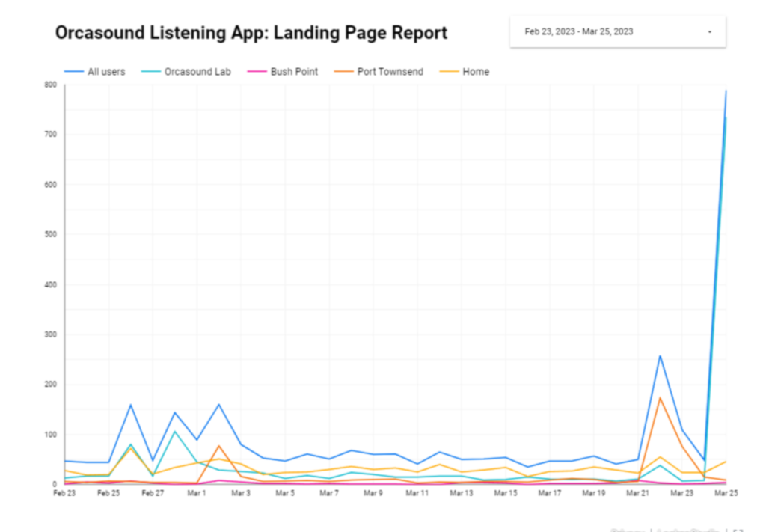This screenshot has height=532, width=766.
Task: Click the Mar 1 x-axis date label
Action: pyautogui.click(x=197, y=493)
